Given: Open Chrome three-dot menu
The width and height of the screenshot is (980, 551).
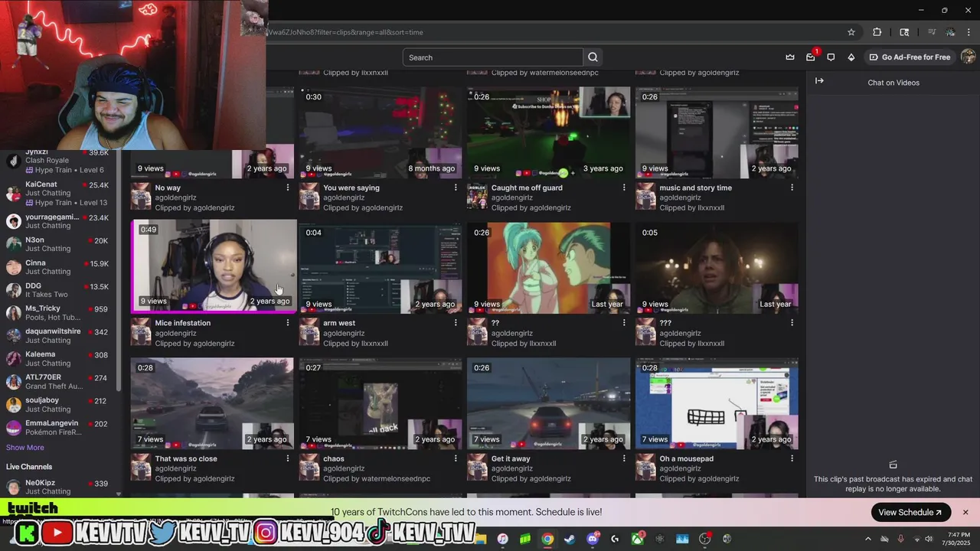Looking at the screenshot, I should point(969,32).
